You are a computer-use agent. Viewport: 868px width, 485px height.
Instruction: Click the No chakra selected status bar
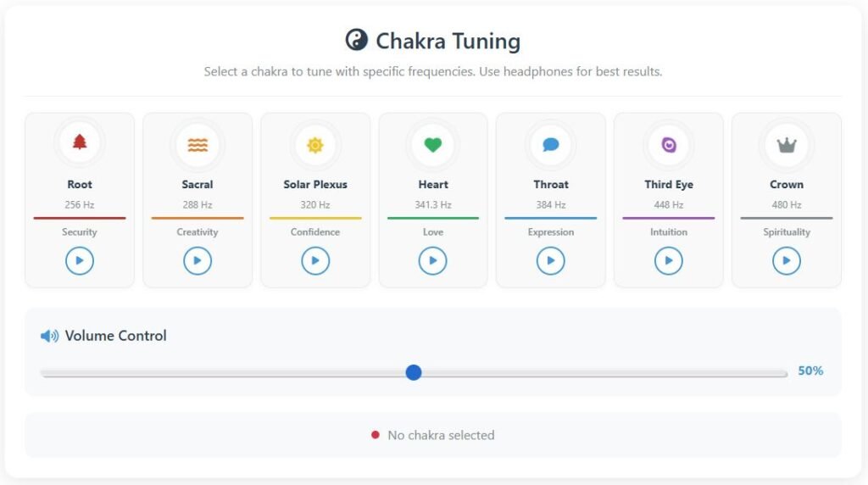tap(433, 435)
